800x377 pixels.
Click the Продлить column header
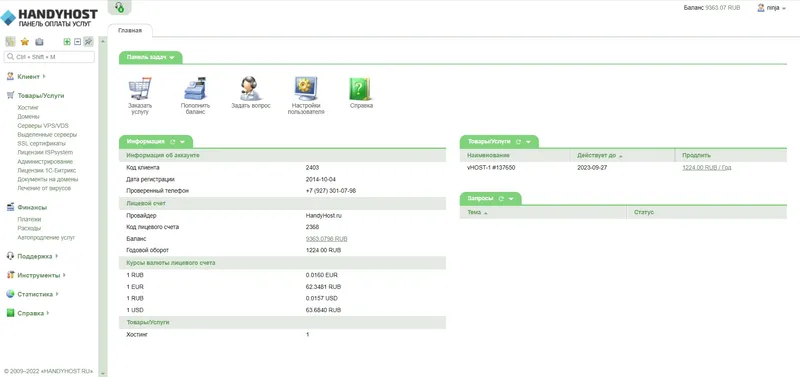pos(731,155)
